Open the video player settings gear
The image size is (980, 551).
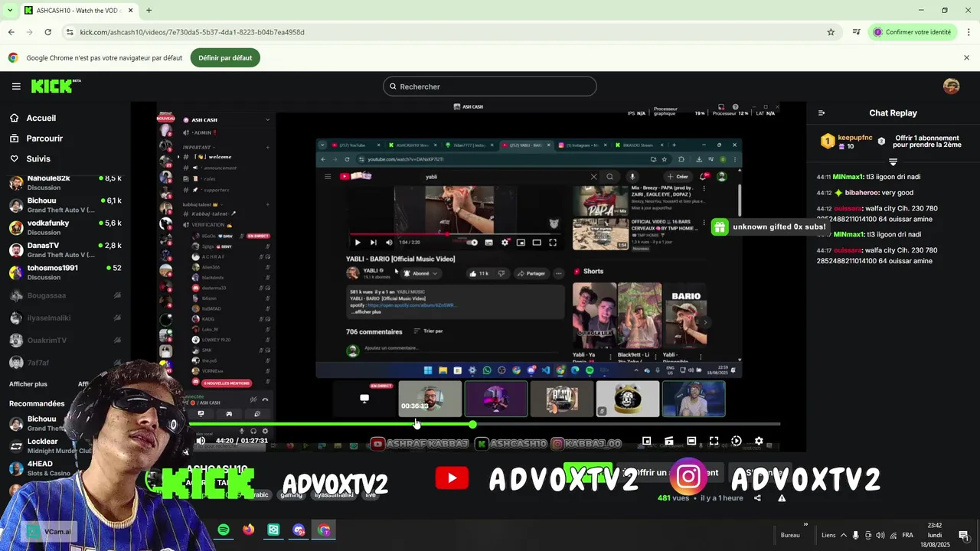coord(759,441)
